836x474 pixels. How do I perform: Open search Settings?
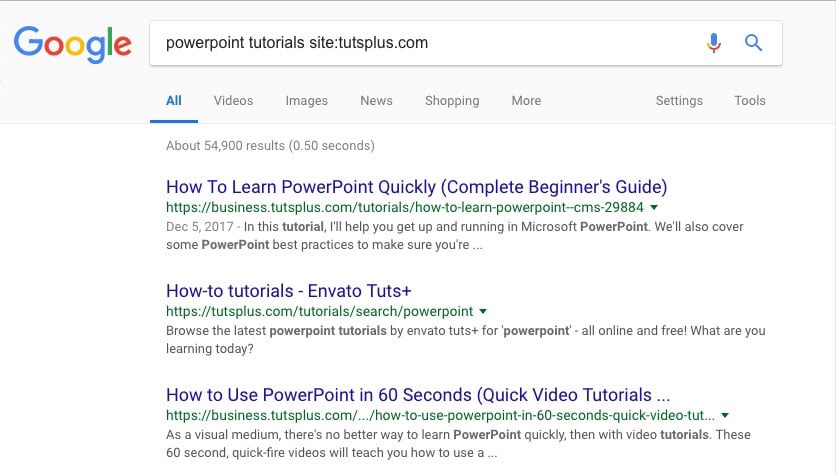pos(679,101)
